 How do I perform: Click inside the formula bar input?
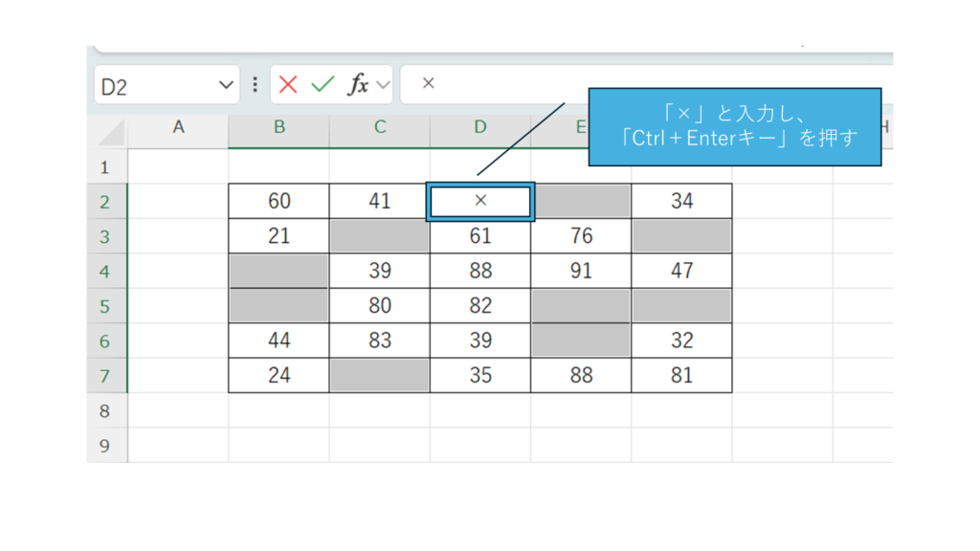498,84
